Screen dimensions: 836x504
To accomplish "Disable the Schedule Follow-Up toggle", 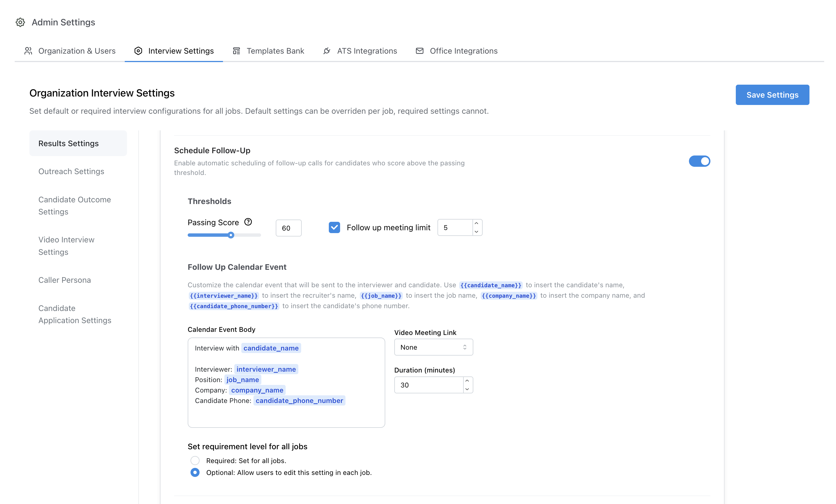I will coord(699,161).
